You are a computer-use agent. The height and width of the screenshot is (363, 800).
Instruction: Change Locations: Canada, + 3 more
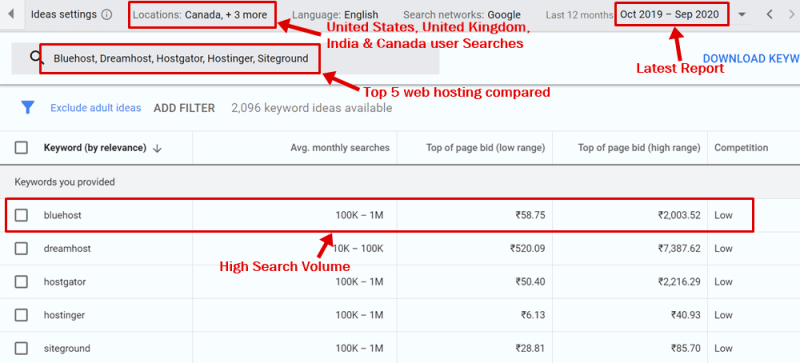200,15
